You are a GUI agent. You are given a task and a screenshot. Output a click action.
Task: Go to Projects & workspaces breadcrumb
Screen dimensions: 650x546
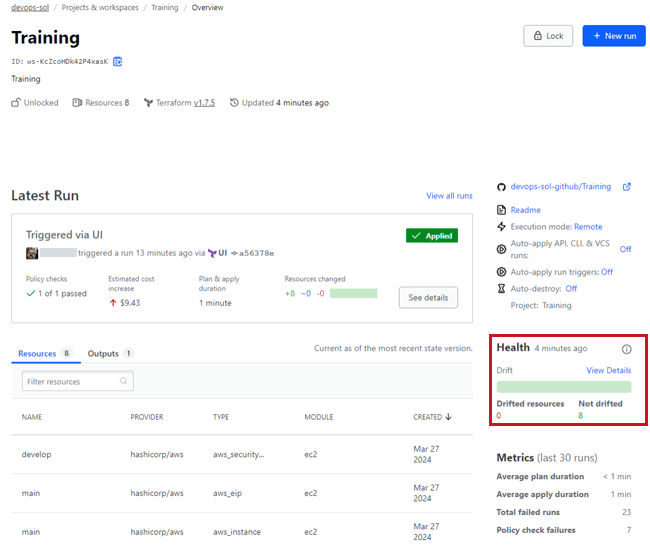click(x=100, y=7)
